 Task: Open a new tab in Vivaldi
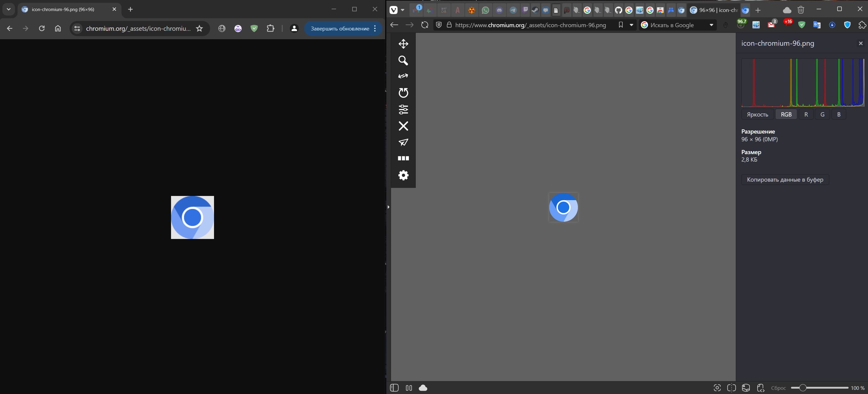point(758,10)
